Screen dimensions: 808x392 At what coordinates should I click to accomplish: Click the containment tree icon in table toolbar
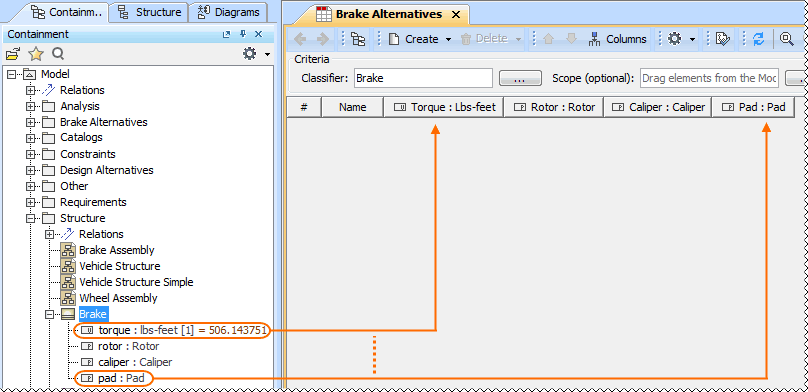pyautogui.click(x=358, y=39)
